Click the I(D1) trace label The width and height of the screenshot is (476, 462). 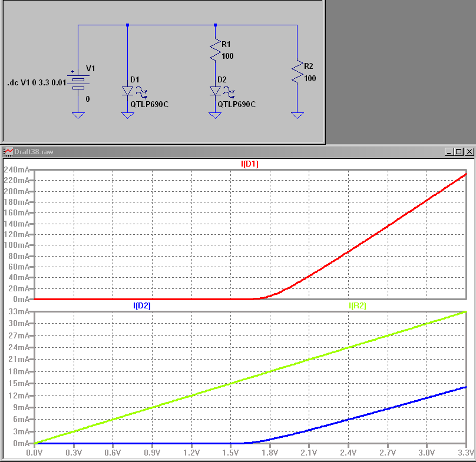(x=250, y=164)
